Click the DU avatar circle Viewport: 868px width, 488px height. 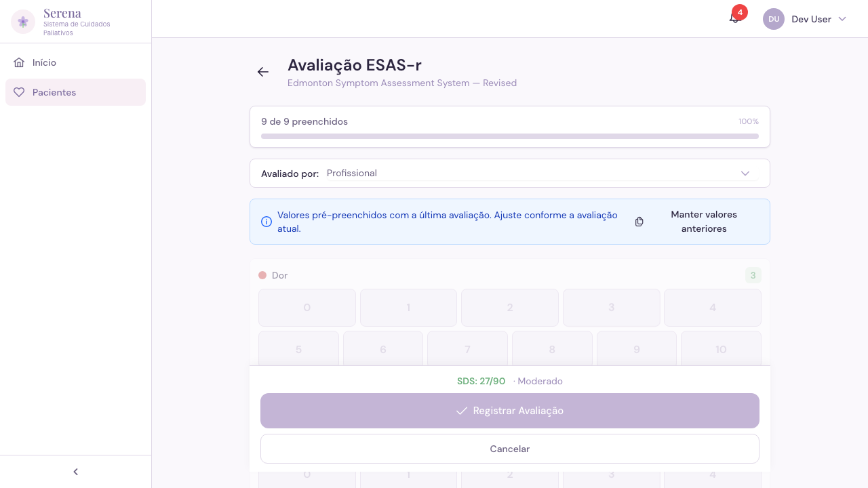tap(774, 19)
